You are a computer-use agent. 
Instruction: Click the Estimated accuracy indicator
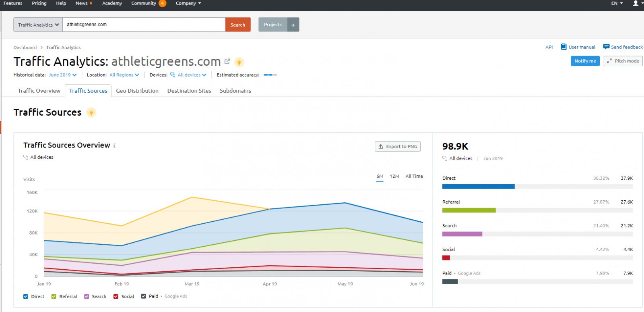(x=270, y=75)
